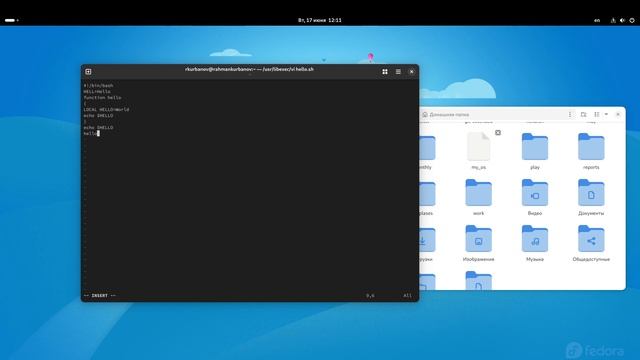Click the Files path bar 'Домашняя папка'
The width and height of the screenshot is (640, 360).
[x=449, y=115]
